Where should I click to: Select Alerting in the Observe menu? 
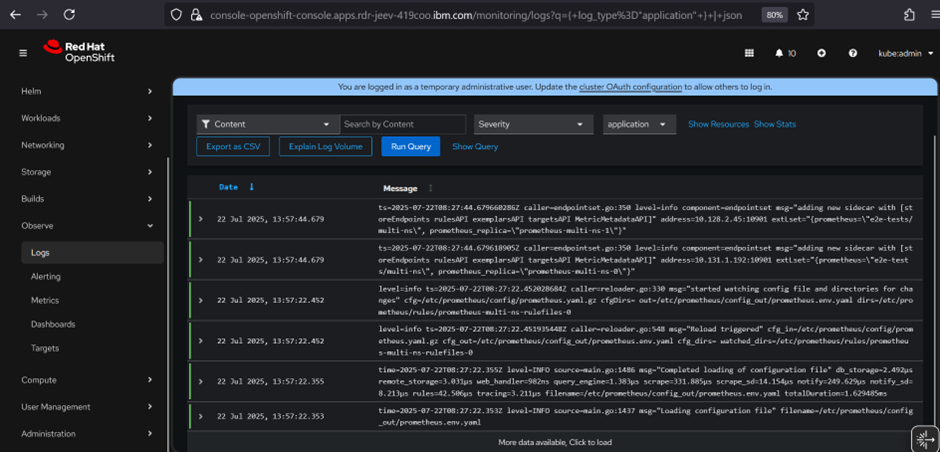pos(46,277)
